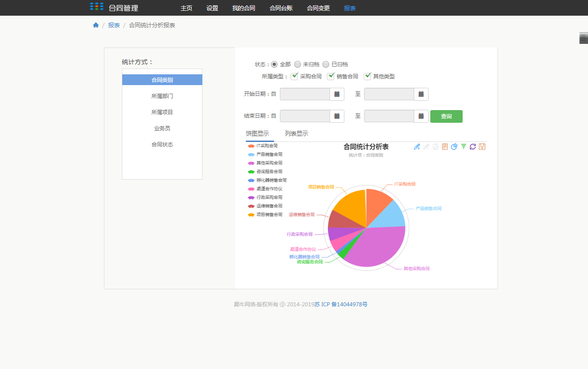Toggle 行政采购合同 legend item
Screen dimensions: 588x369
click(265, 197)
